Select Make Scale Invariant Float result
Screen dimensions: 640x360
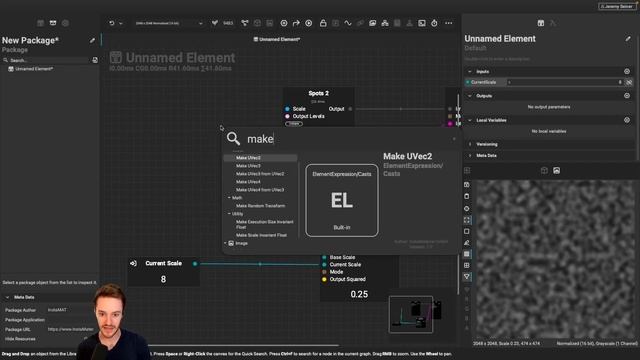261,235
